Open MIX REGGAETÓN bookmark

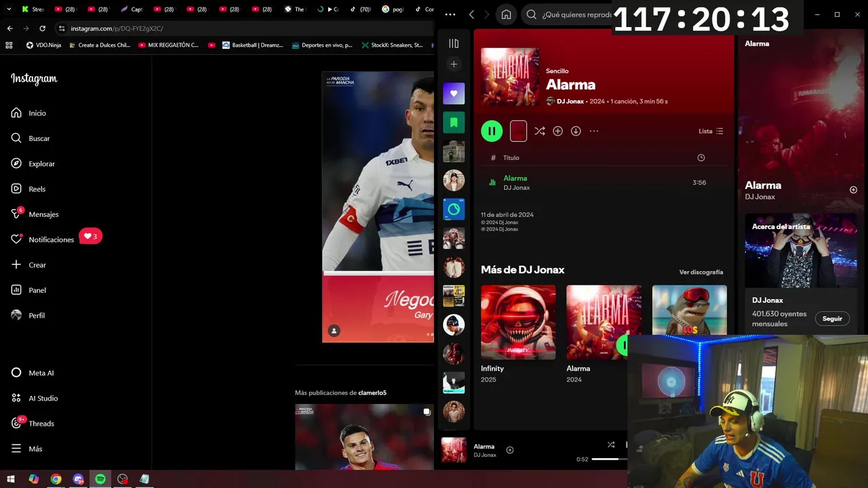pyautogui.click(x=168, y=45)
